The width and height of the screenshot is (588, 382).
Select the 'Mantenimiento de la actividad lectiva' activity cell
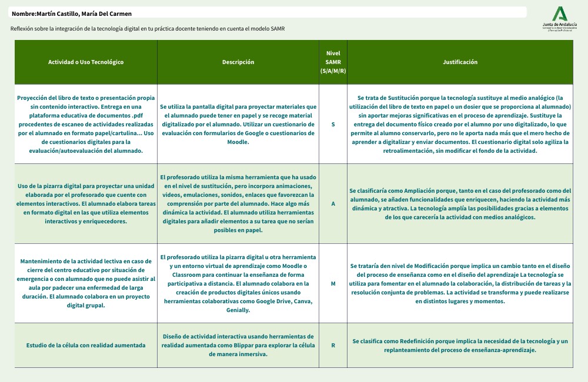point(86,284)
